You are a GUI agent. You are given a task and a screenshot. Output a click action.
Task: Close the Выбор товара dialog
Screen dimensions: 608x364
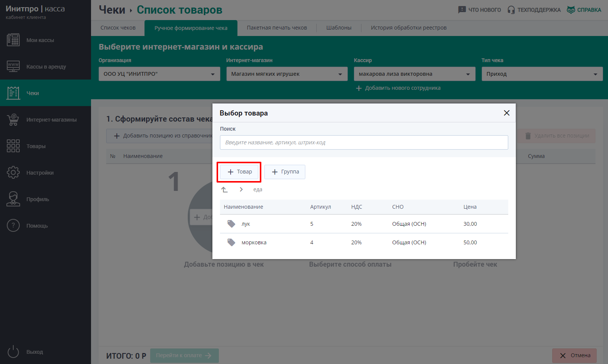[506, 113]
